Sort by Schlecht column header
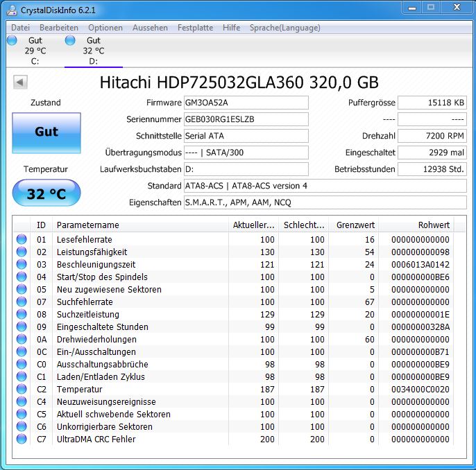 (x=304, y=225)
